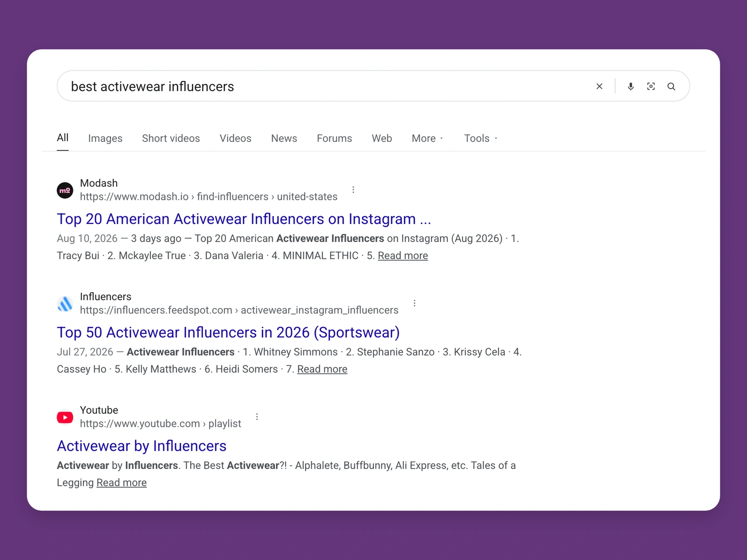This screenshot has height=560, width=747.
Task: Click Read more under the YouTube result
Action: 121,483
